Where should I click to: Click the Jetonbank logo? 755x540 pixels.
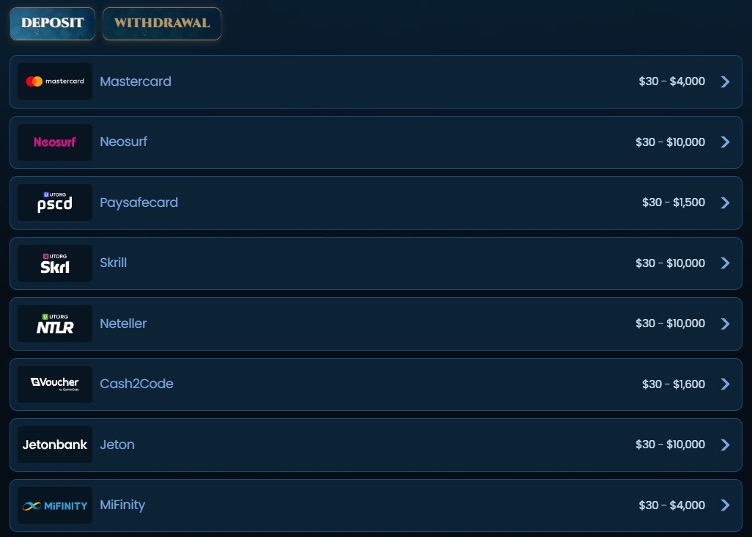(x=55, y=445)
